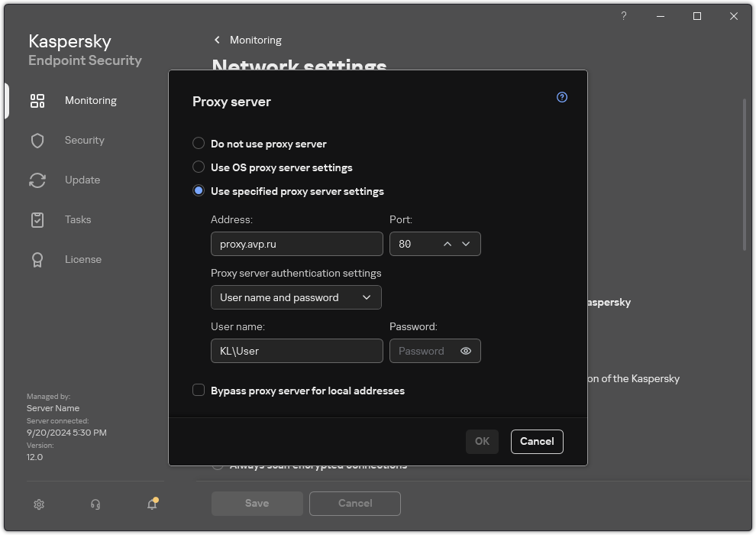Decrease the port number with down arrow
Screen dimensions: 756x535
click(466, 244)
